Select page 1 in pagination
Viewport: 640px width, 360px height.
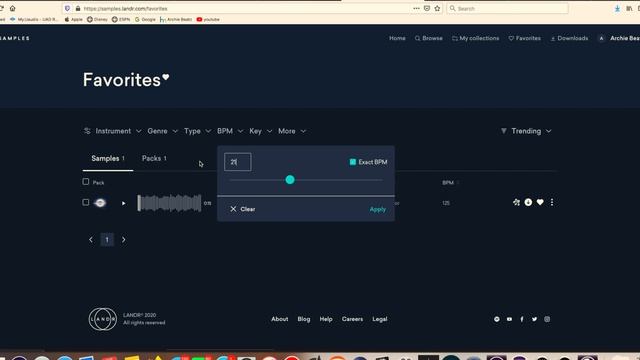point(107,240)
